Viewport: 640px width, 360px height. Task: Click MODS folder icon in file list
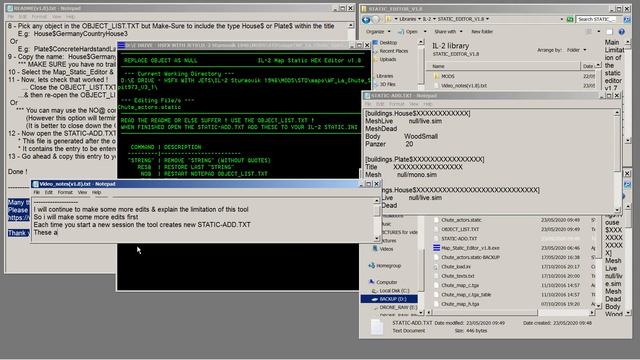click(x=436, y=76)
